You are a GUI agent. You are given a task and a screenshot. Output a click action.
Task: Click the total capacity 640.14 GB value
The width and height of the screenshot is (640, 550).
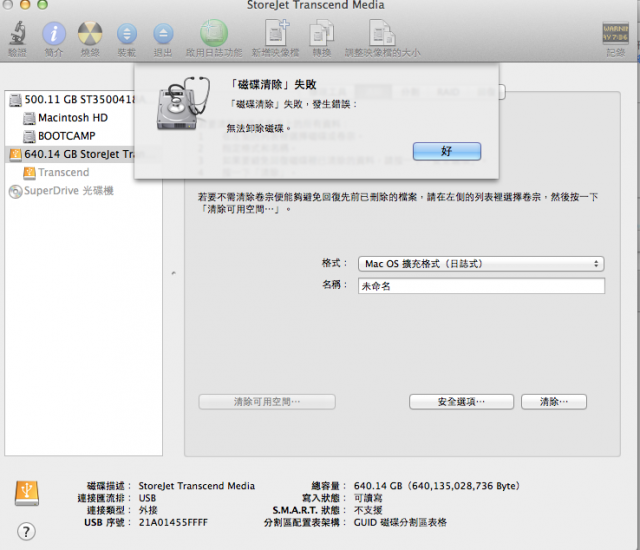coord(437,486)
